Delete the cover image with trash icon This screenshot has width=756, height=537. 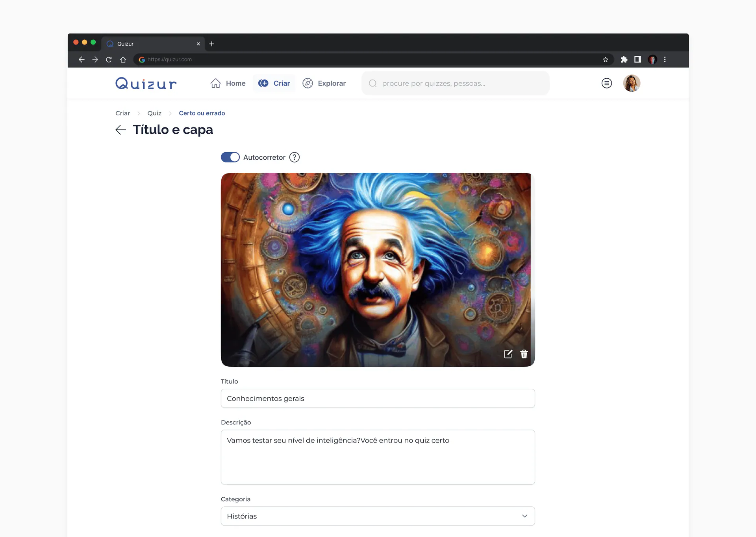tap(524, 354)
